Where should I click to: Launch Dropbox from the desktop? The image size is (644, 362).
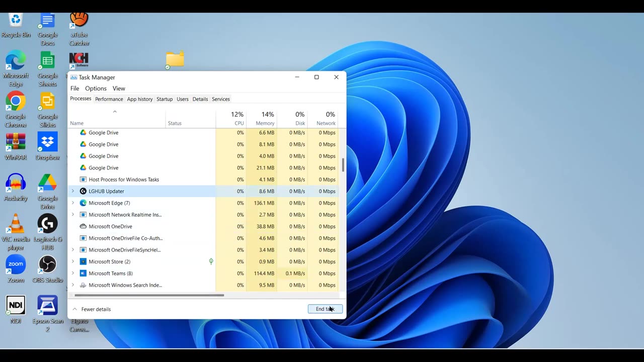pyautogui.click(x=47, y=146)
